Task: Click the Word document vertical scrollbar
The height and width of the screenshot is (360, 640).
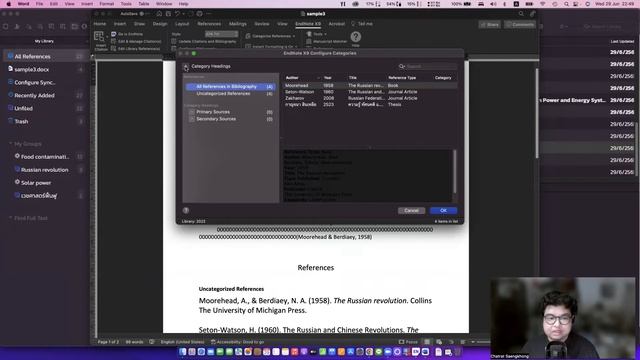Action: pyautogui.click(x=537, y=112)
